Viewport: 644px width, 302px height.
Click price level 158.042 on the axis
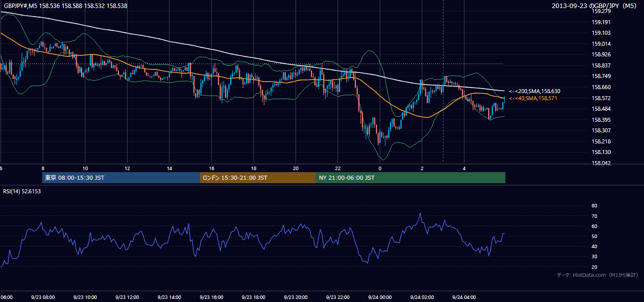[x=601, y=163]
